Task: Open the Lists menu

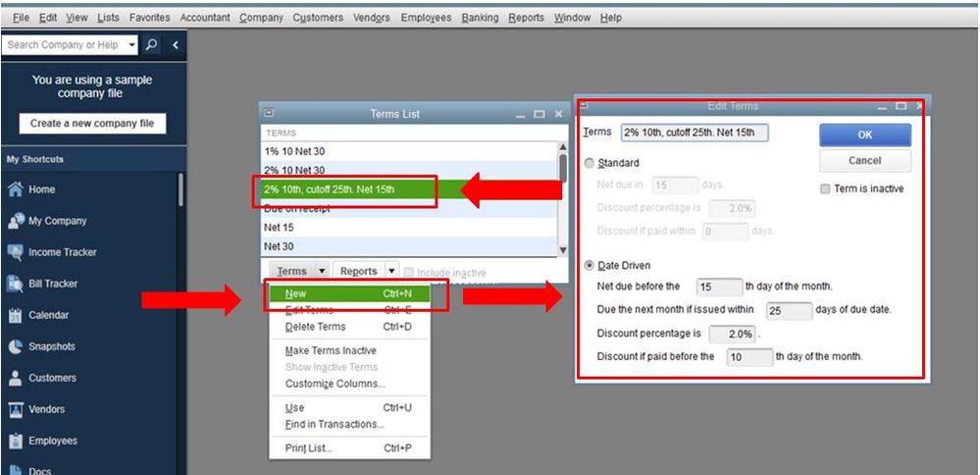Action: [108, 18]
